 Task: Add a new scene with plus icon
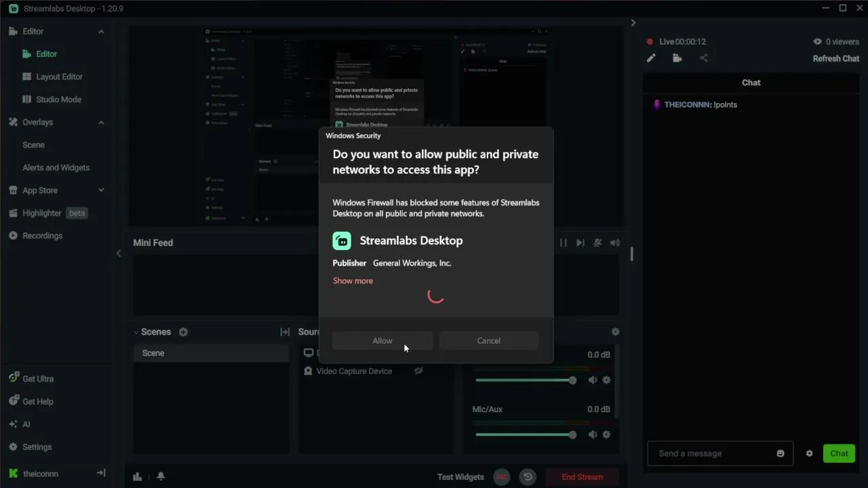pyautogui.click(x=183, y=332)
